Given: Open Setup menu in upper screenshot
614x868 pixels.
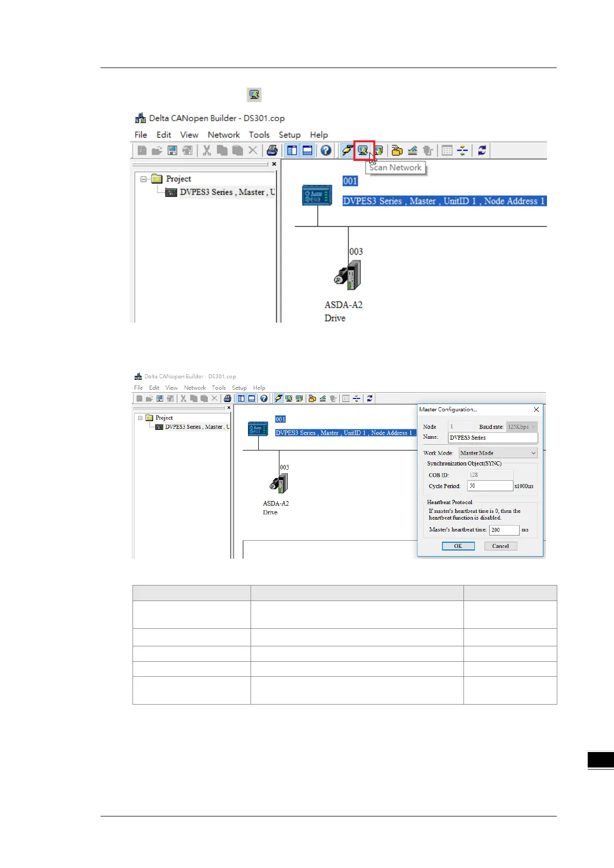Looking at the screenshot, I should coord(290,135).
